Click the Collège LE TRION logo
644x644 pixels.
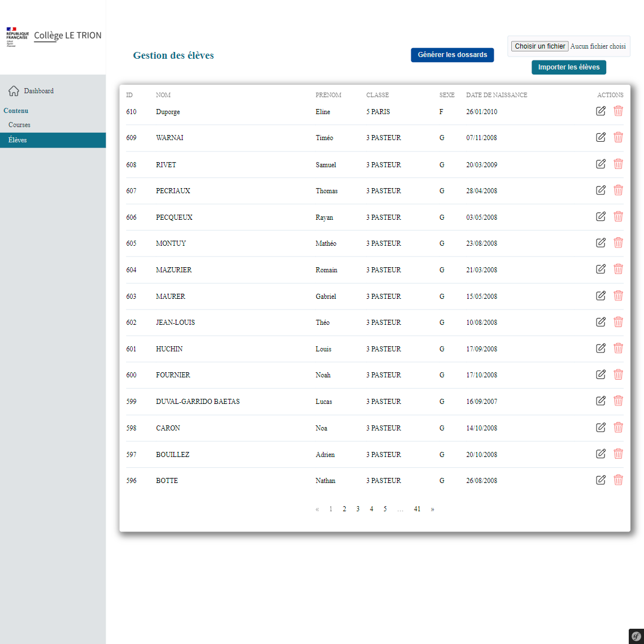pyautogui.click(x=54, y=36)
